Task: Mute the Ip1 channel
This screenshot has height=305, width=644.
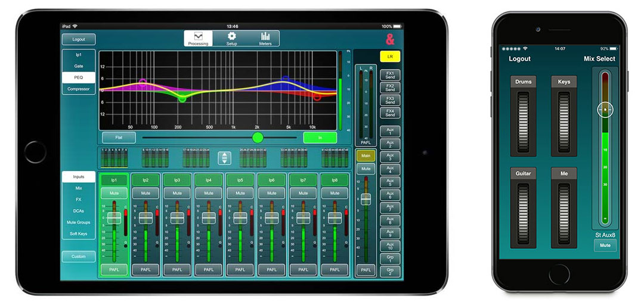Action: tap(114, 193)
